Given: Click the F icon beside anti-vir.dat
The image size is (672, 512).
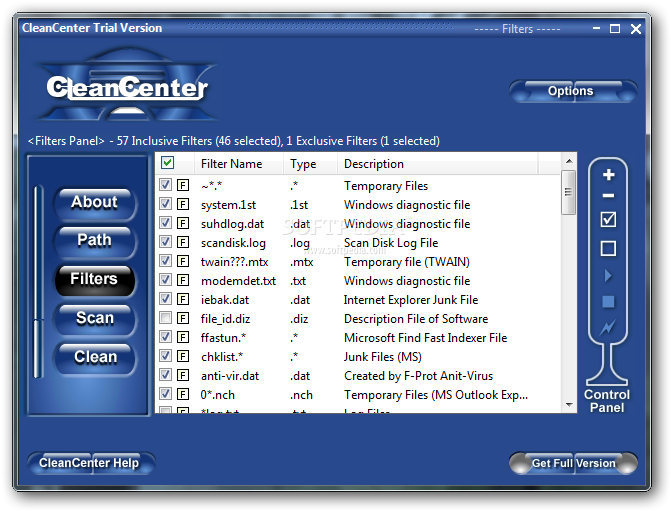Looking at the screenshot, I should [183, 375].
